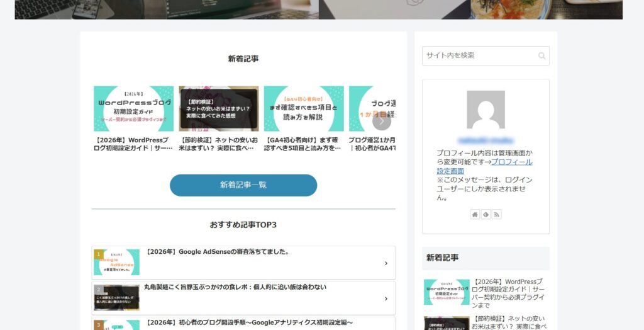
Task: Open carousel title 【GA4初心者向け】まず確認すべき5項目
Action: tap(304, 144)
